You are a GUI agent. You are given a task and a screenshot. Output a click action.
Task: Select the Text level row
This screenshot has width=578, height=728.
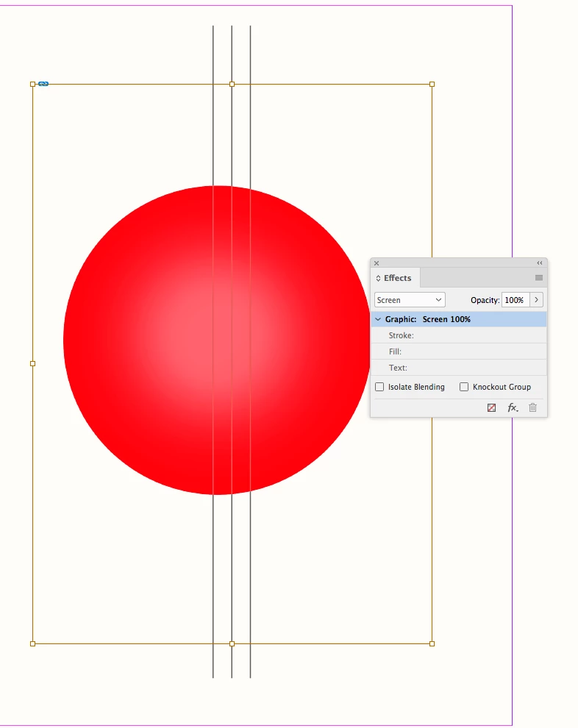point(459,368)
